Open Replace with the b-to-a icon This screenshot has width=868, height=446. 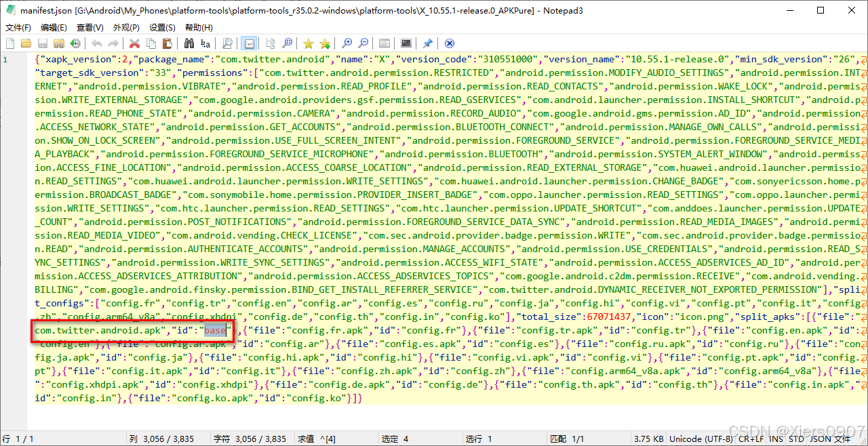point(205,43)
